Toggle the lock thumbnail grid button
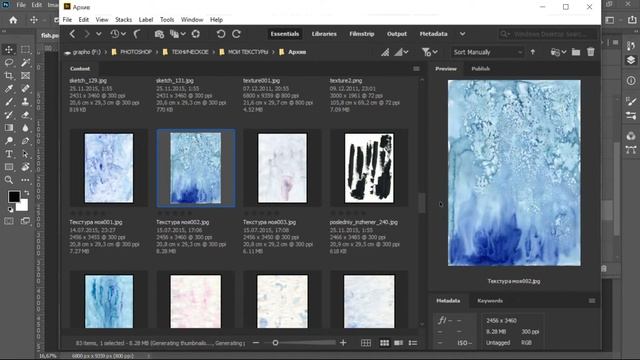 pyautogui.click(x=366, y=343)
